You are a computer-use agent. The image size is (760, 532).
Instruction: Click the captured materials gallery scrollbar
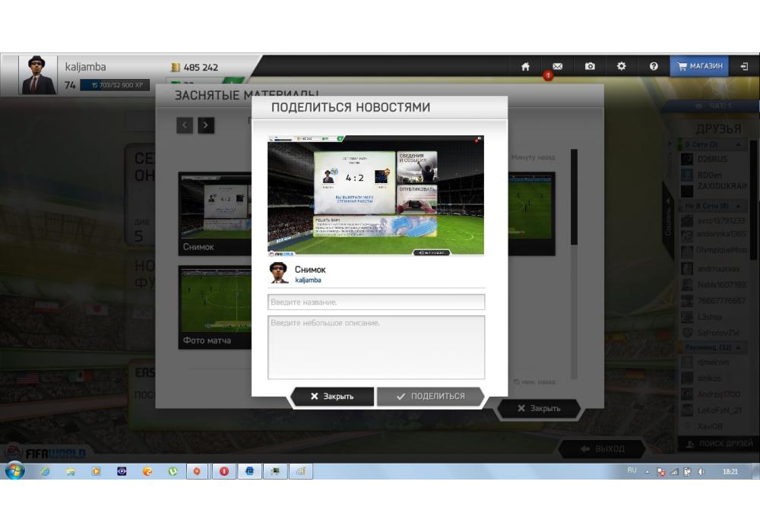[x=574, y=196]
